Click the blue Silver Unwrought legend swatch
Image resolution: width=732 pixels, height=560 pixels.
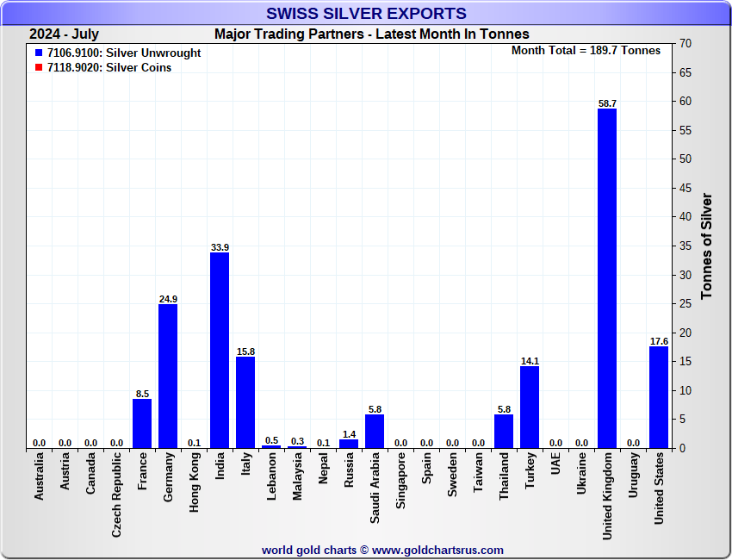point(39,53)
